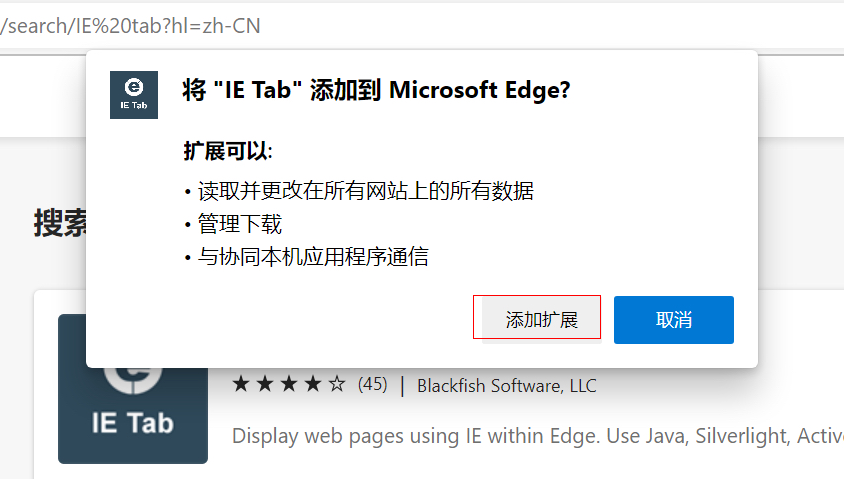Click the 扩展可以 heading in the dialog
867x479 pixels.
[228, 151]
